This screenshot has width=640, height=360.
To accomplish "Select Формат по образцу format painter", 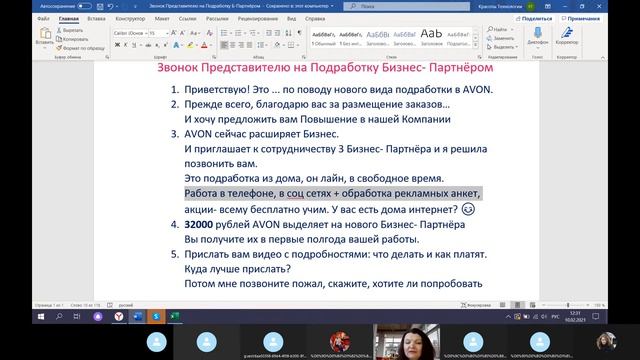I will click(80, 48).
